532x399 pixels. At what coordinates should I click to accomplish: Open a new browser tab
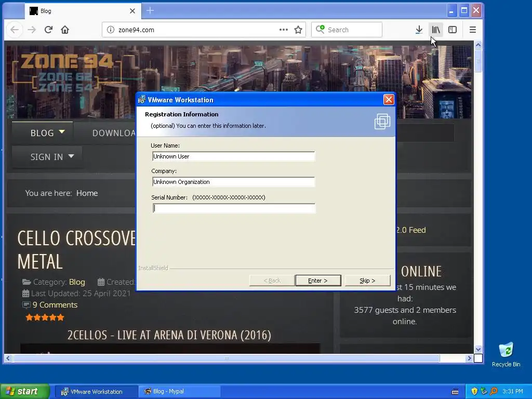pos(150,10)
